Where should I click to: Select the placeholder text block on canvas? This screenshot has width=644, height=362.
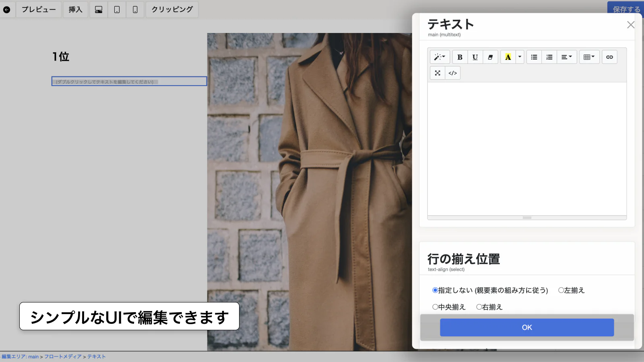point(129,81)
